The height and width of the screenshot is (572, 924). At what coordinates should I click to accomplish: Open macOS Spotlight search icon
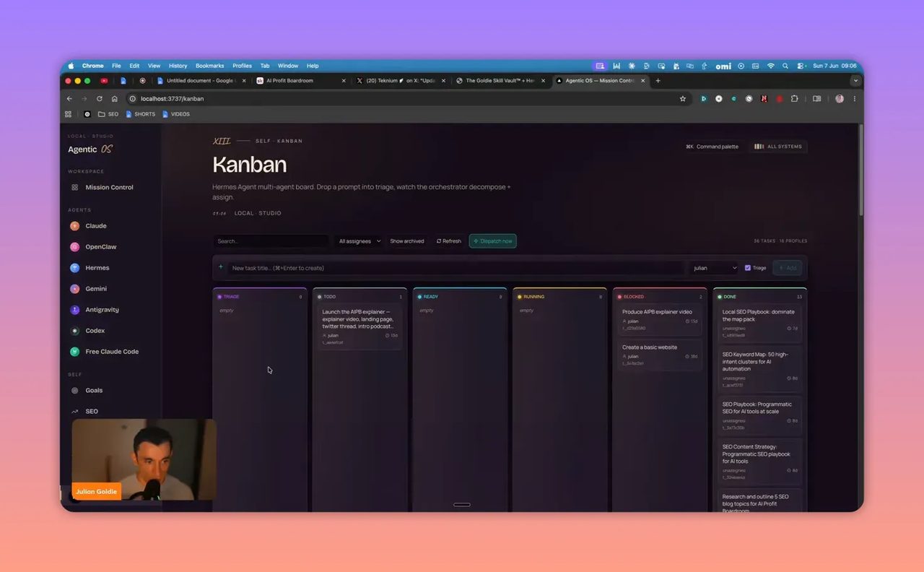785,66
